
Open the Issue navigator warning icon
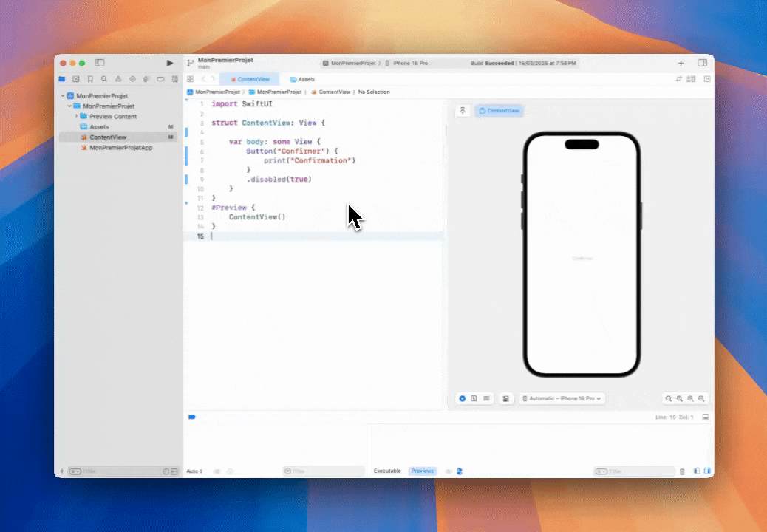[118, 79]
